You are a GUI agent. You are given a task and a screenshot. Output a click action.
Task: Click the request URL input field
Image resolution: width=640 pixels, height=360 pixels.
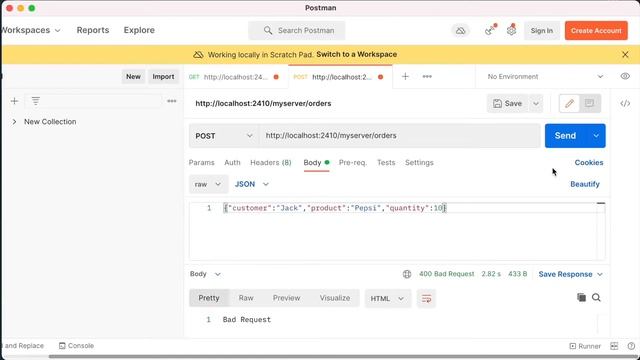(400, 136)
